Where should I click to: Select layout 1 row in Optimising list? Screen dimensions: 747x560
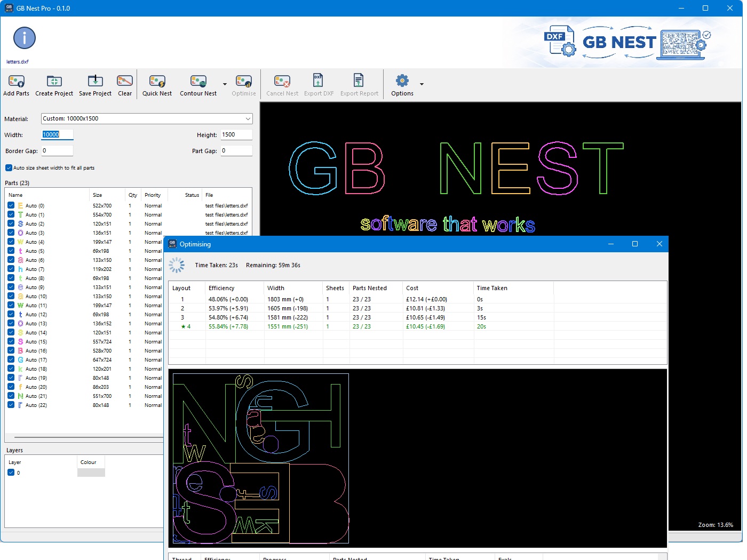(x=417, y=299)
